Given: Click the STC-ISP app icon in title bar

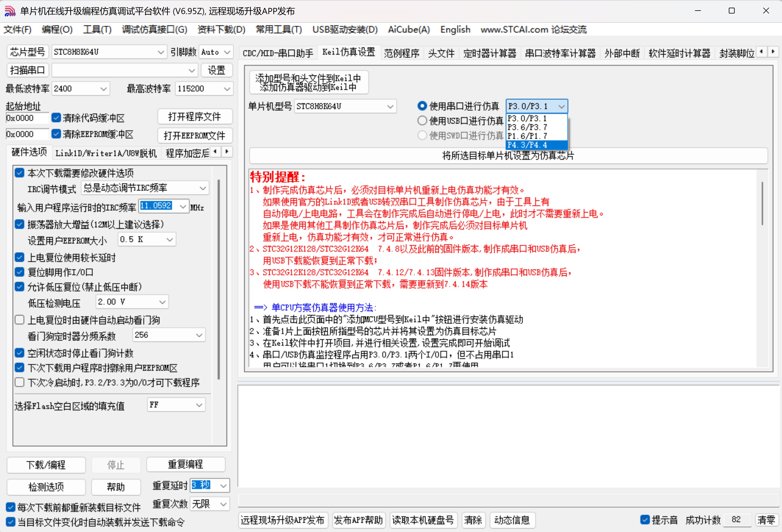Looking at the screenshot, I should point(10,11).
